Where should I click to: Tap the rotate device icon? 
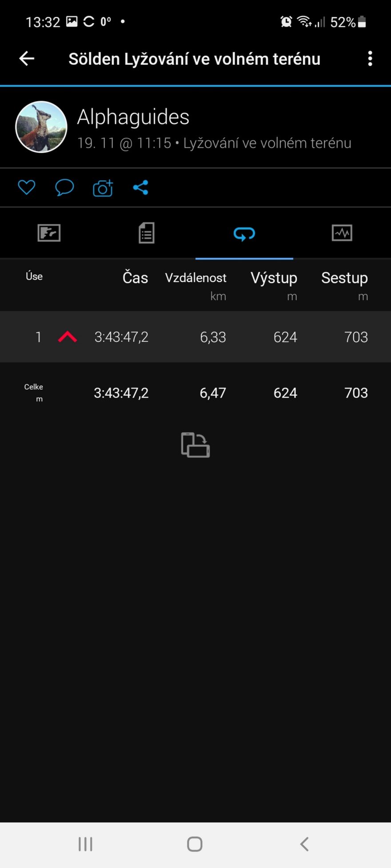pos(195,445)
